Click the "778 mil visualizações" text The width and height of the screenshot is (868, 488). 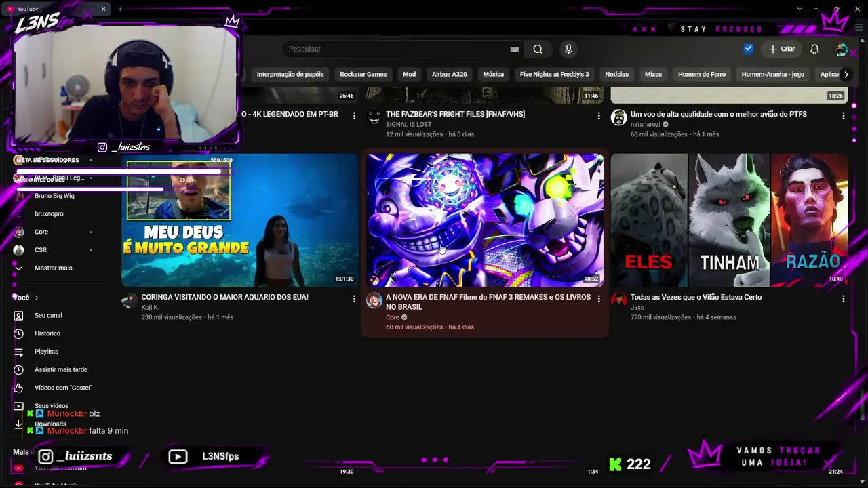[660, 317]
